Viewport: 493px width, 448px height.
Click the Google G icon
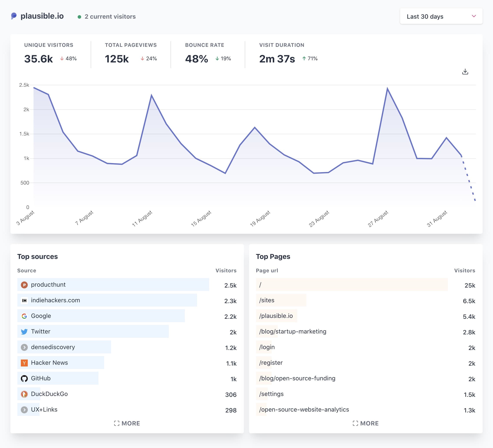pyautogui.click(x=24, y=316)
